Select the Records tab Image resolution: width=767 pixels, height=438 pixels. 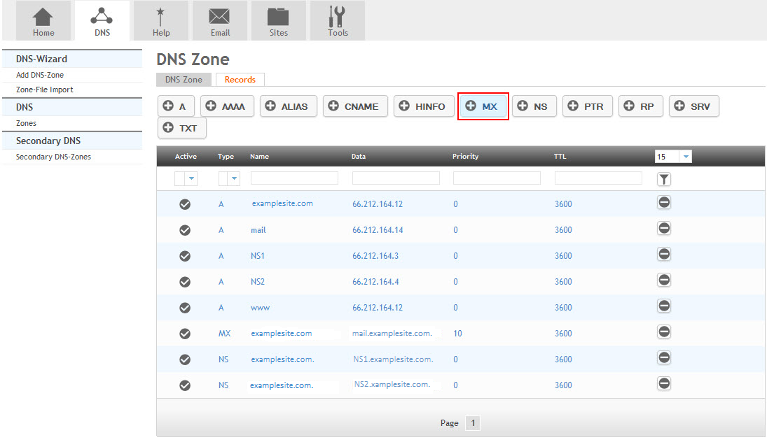(x=240, y=79)
